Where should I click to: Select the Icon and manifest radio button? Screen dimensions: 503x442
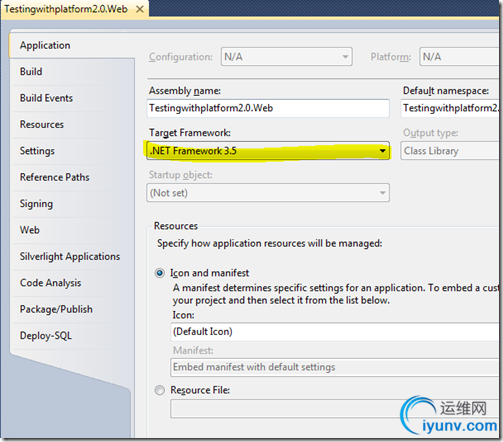tap(160, 273)
